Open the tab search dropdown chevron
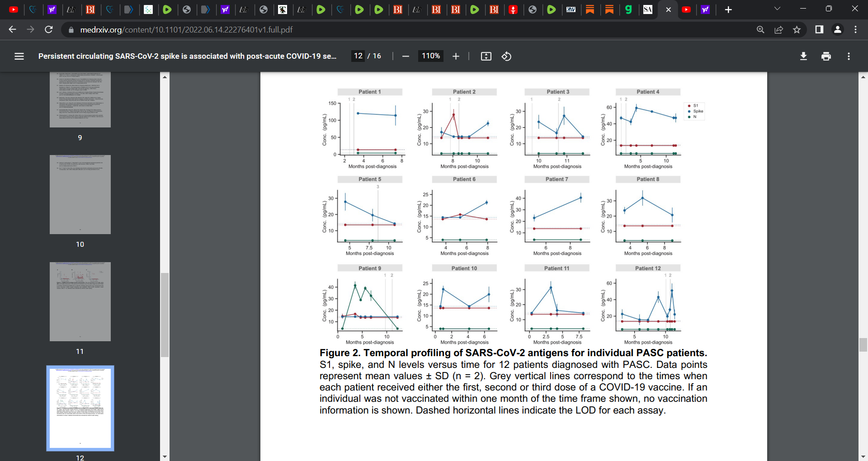The width and height of the screenshot is (868, 461). [777, 9]
